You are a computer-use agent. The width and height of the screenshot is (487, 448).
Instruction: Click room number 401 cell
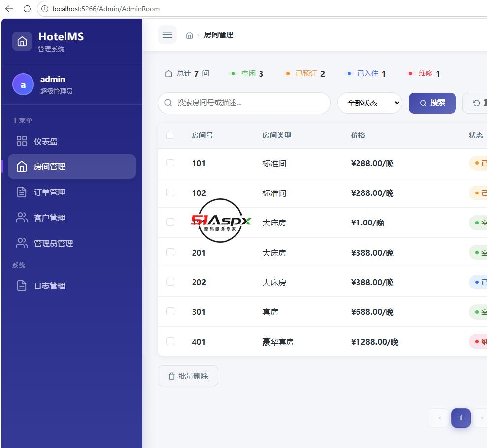[199, 342]
